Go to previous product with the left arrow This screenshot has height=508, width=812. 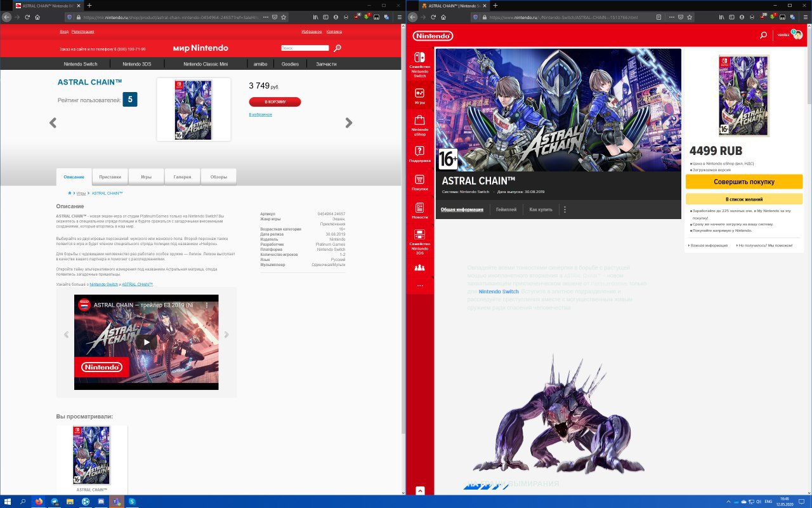click(53, 123)
